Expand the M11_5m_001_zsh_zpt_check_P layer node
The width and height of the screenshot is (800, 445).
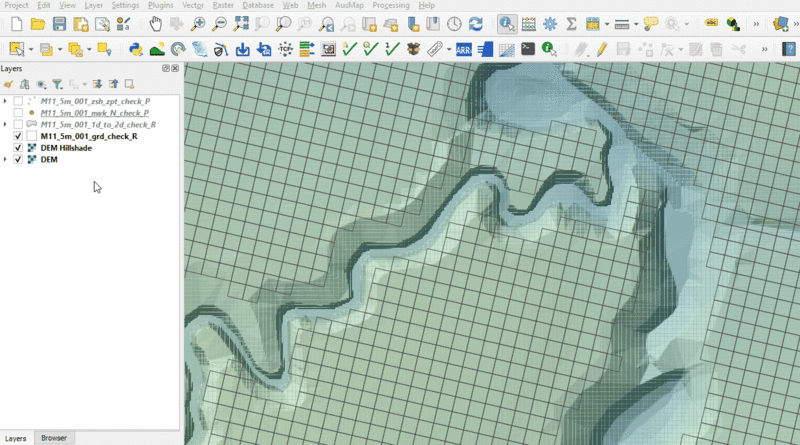click(x=6, y=101)
